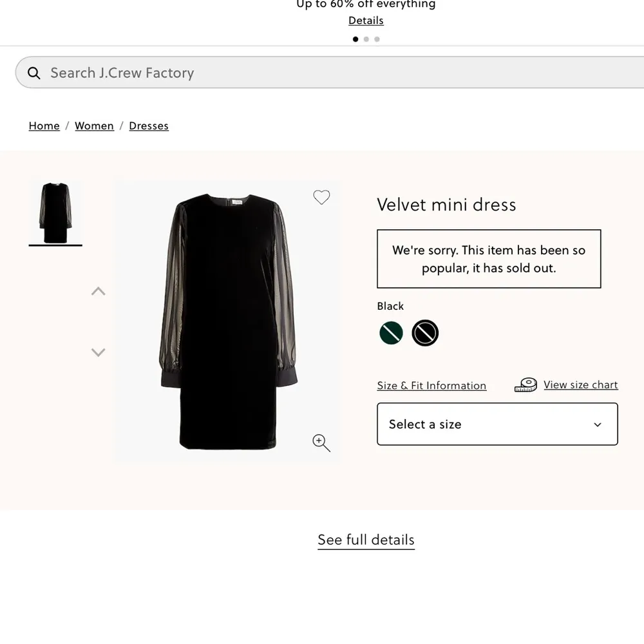Click the search magnifying glass icon
Image resolution: width=644 pixels, height=644 pixels.
tap(33, 73)
